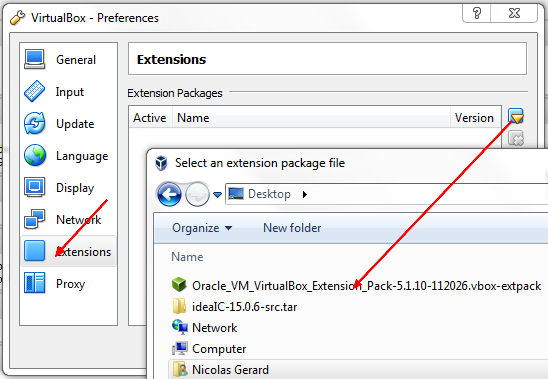This screenshot has height=379, width=548.
Task: Open the Network preferences section
Action: [x=68, y=220]
